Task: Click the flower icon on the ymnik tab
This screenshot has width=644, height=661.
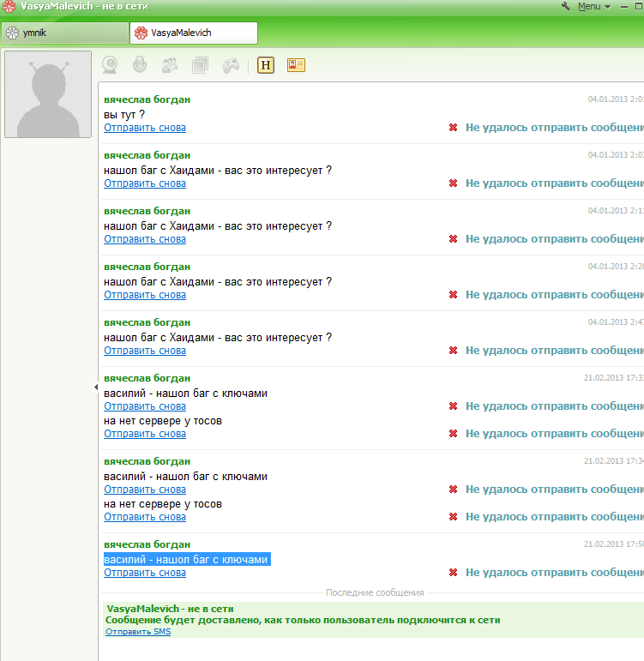Action: point(13,33)
